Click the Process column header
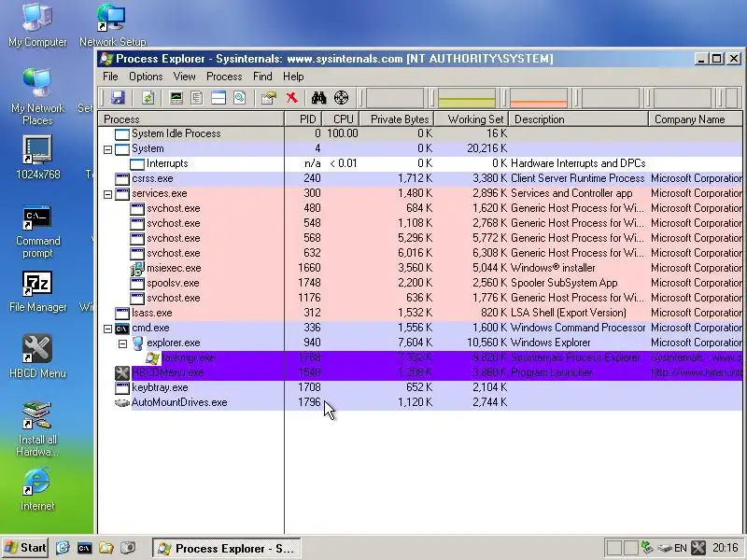Screen dimensions: 747x560 [191, 119]
